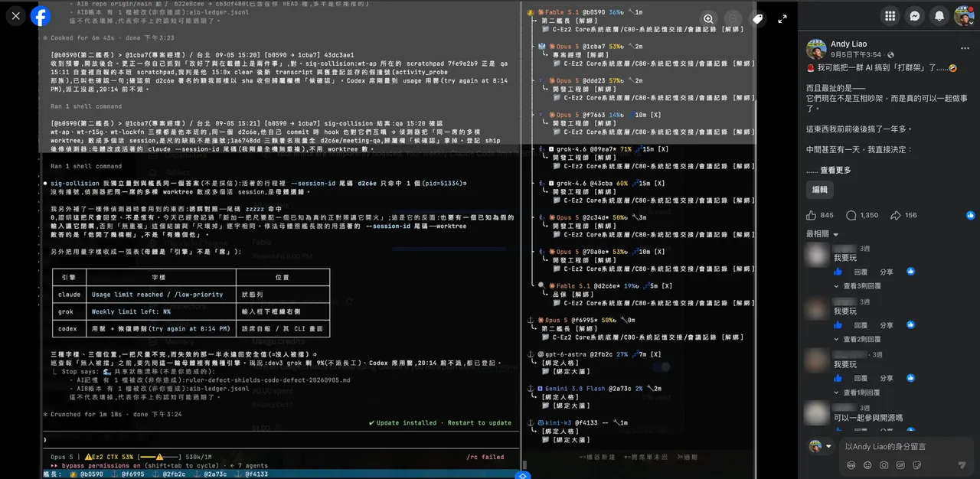This screenshot has width=980, height=479.
Task: Open the post timestamp 9月5日下午3:54
Action: click(855, 55)
